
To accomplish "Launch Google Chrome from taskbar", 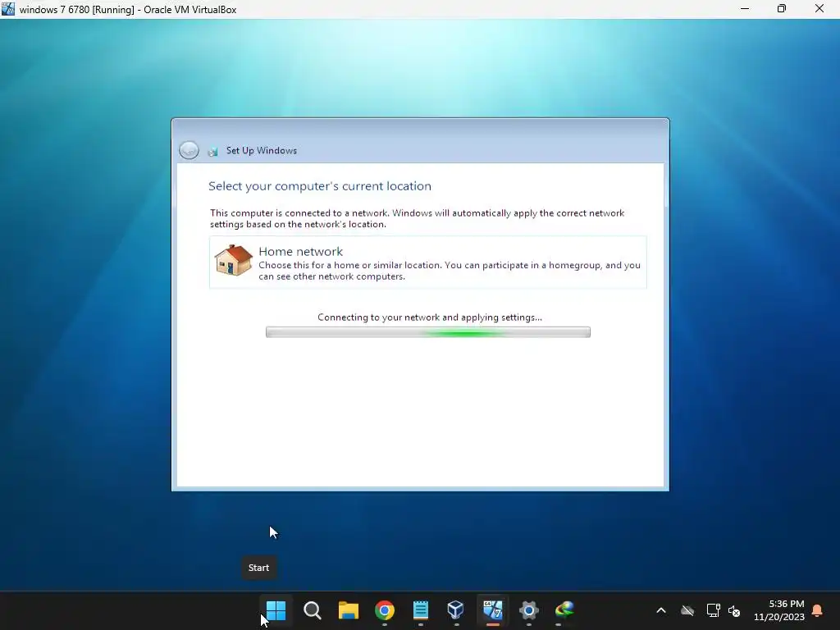I will (x=385, y=610).
